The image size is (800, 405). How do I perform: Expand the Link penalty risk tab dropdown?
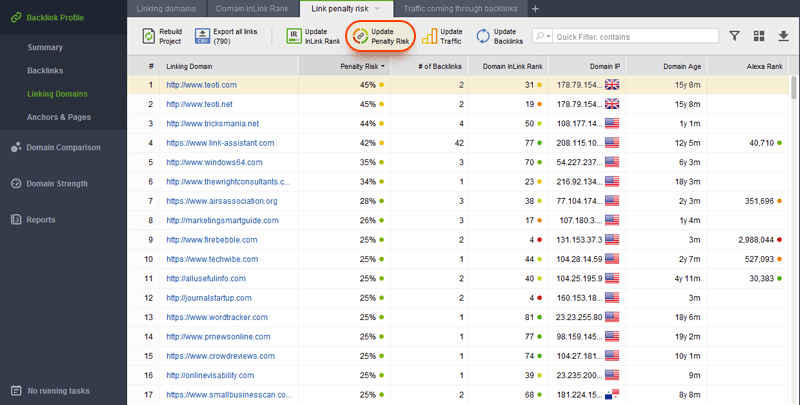pyautogui.click(x=377, y=8)
